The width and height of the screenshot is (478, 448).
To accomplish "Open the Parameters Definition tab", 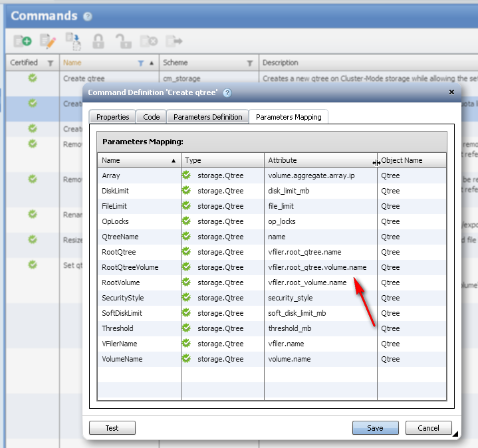I will point(207,117).
